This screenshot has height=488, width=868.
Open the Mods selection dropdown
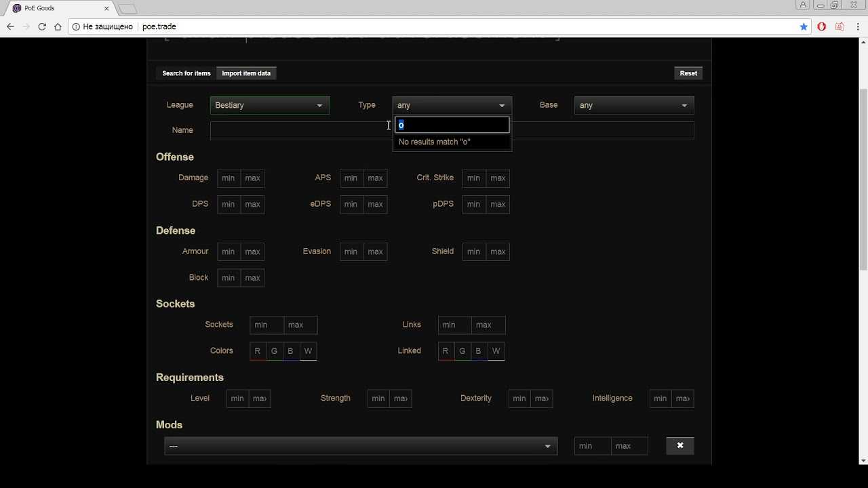tap(360, 446)
